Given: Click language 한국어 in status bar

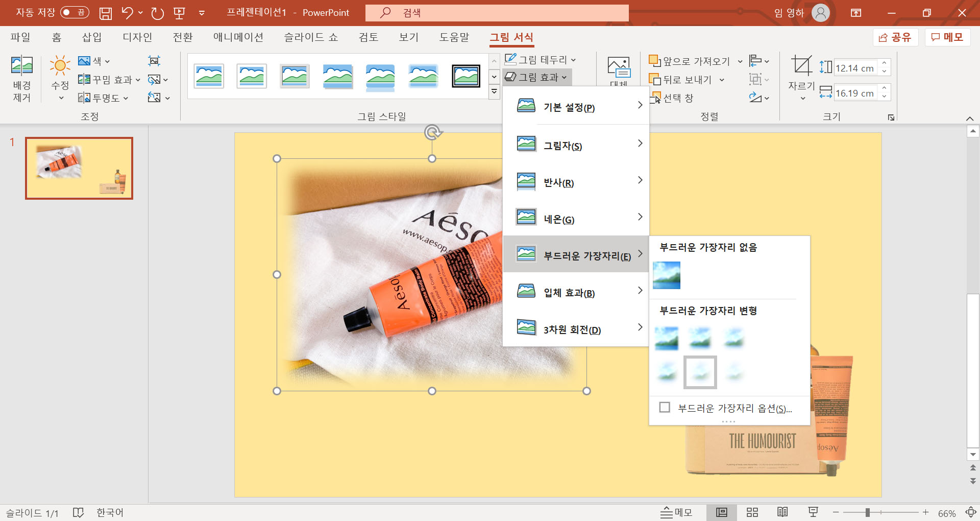Looking at the screenshot, I should point(110,512).
